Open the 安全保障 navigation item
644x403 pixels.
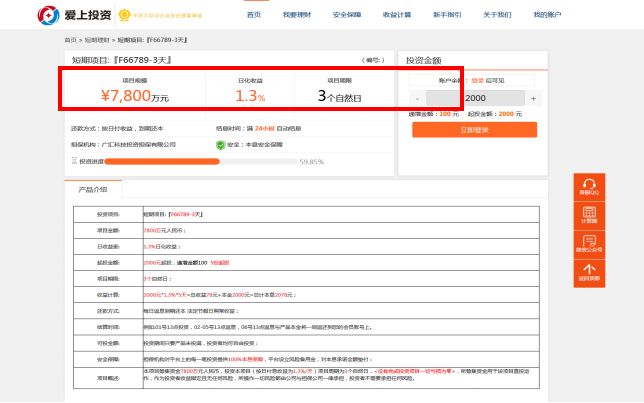(x=347, y=15)
